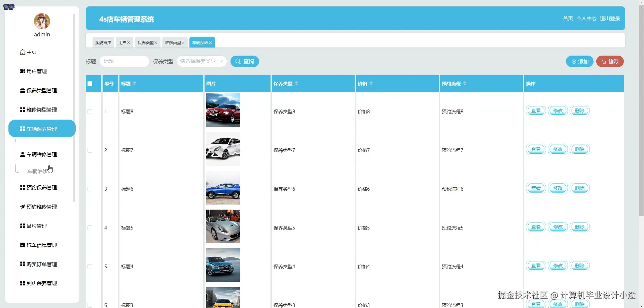Go to 首页 in the header

(x=568, y=19)
